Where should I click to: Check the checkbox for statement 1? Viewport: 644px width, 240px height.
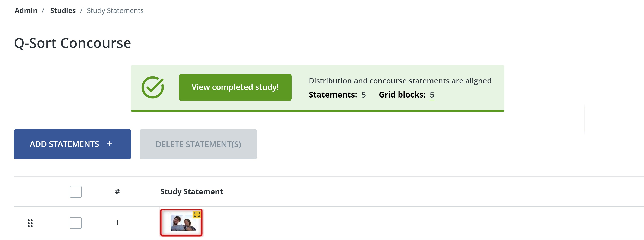click(x=76, y=223)
